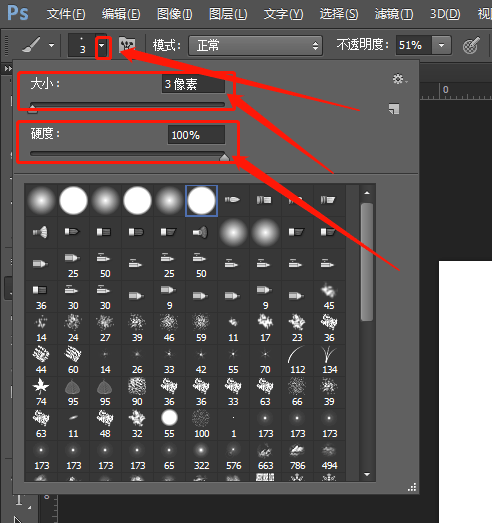The image size is (492, 523).
Task: Choose the grass brush 134
Action: click(329, 360)
